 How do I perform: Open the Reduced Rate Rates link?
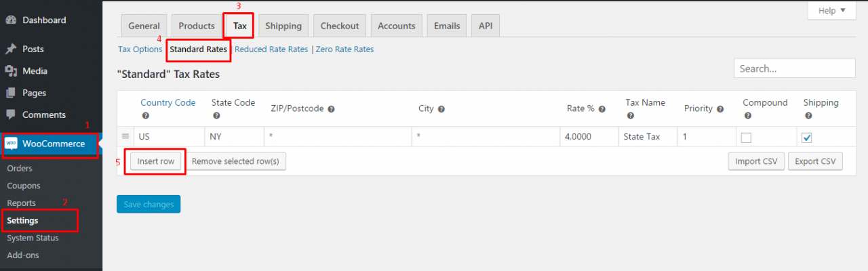click(271, 49)
